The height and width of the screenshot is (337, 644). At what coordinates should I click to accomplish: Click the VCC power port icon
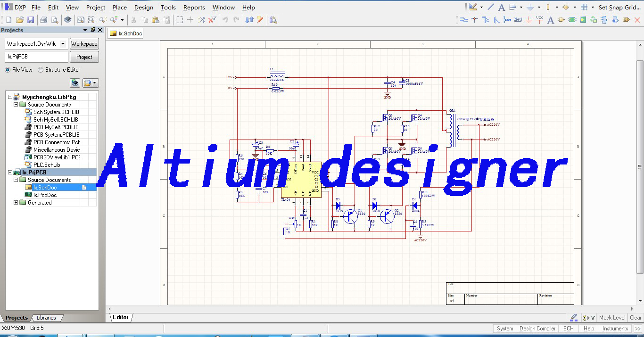click(539, 20)
